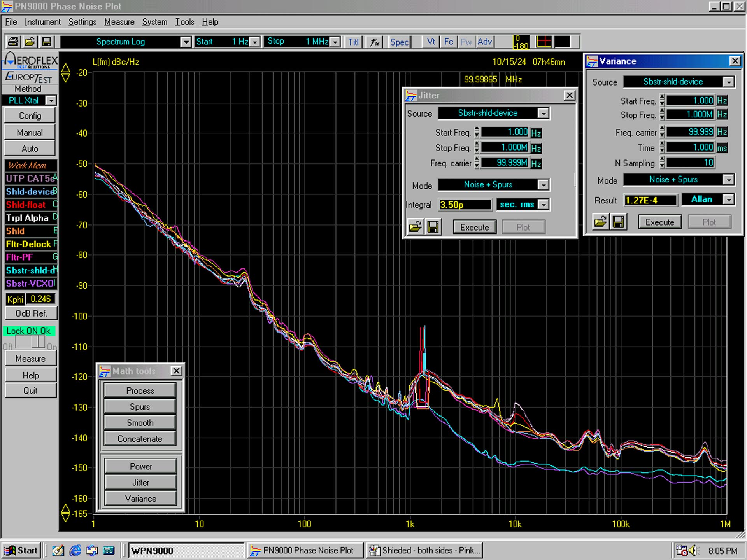Image resolution: width=747 pixels, height=560 pixels.
Task: Click the print icon in the toolbar
Action: [13, 42]
